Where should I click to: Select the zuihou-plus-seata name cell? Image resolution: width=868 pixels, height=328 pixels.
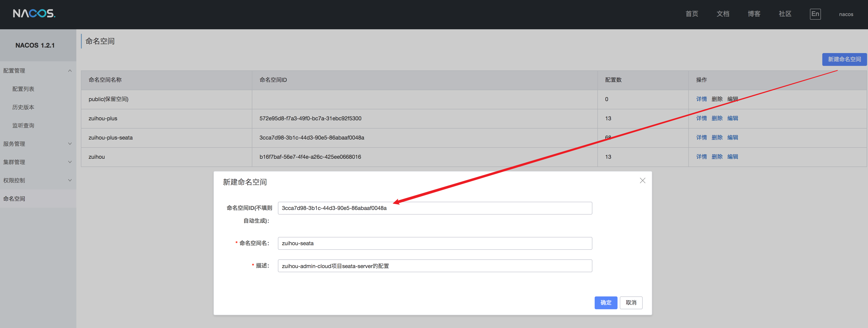pyautogui.click(x=166, y=137)
